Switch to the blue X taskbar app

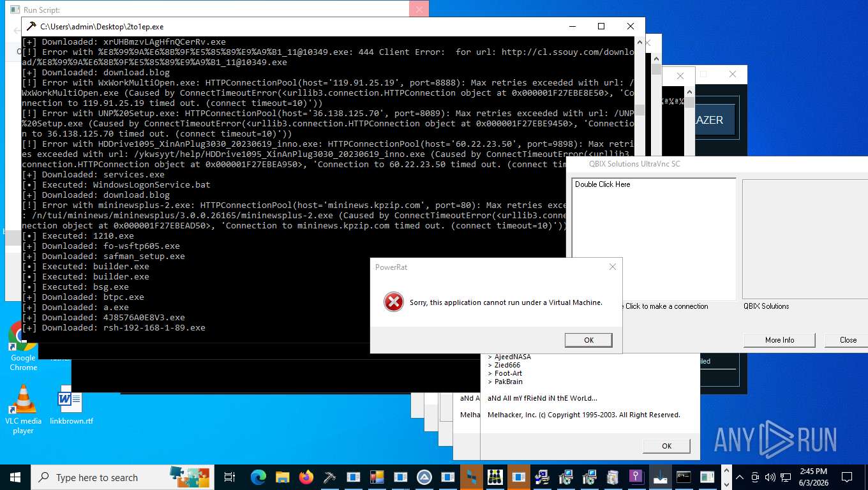pyautogui.click(x=472, y=477)
